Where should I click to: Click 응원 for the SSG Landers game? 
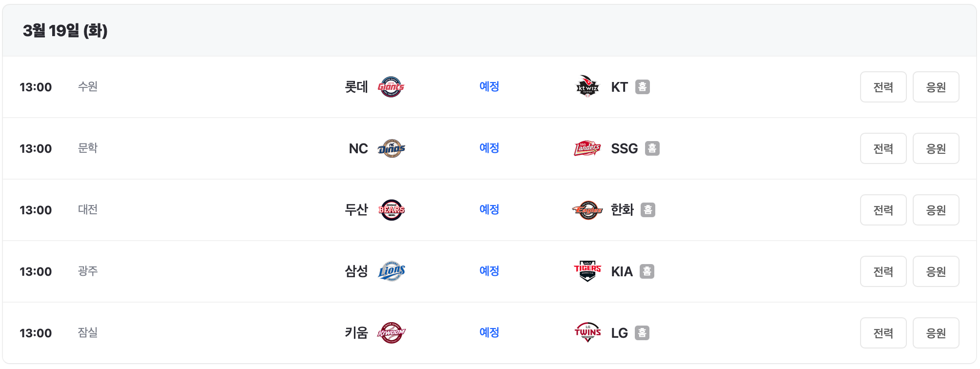(x=936, y=148)
